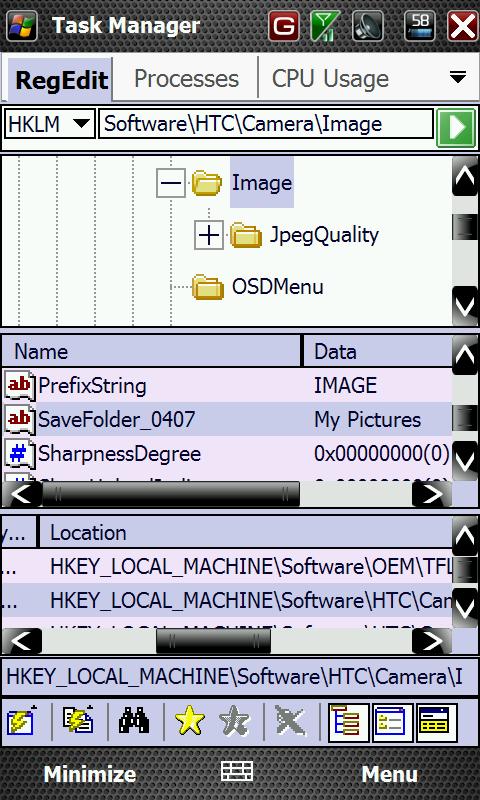Select the Image tree item

(262, 183)
